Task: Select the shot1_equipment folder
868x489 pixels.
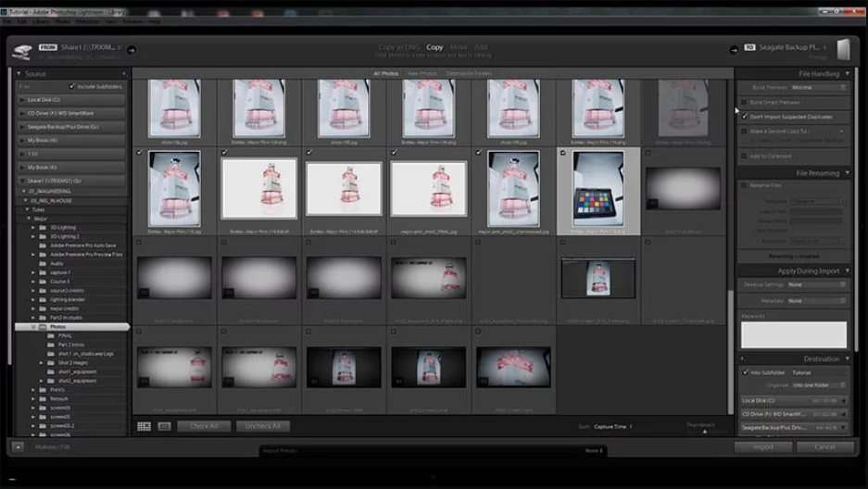Action: coord(78,371)
